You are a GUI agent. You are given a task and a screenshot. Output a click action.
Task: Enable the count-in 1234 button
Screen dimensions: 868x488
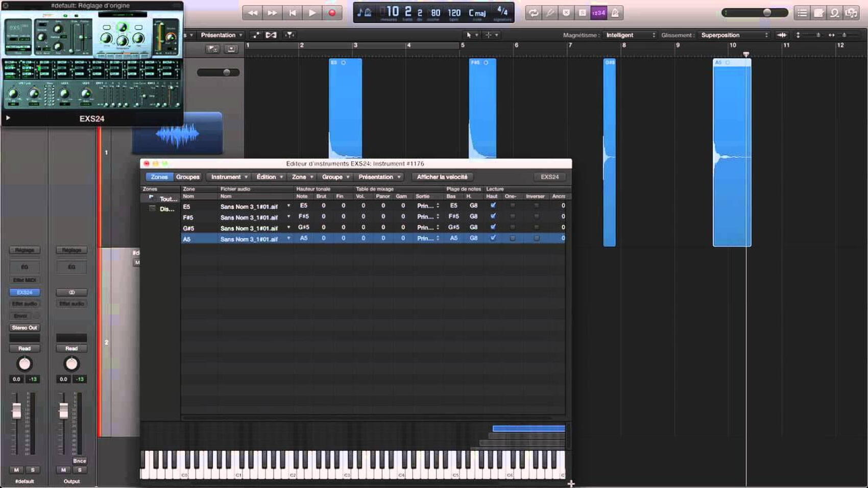[x=598, y=13]
